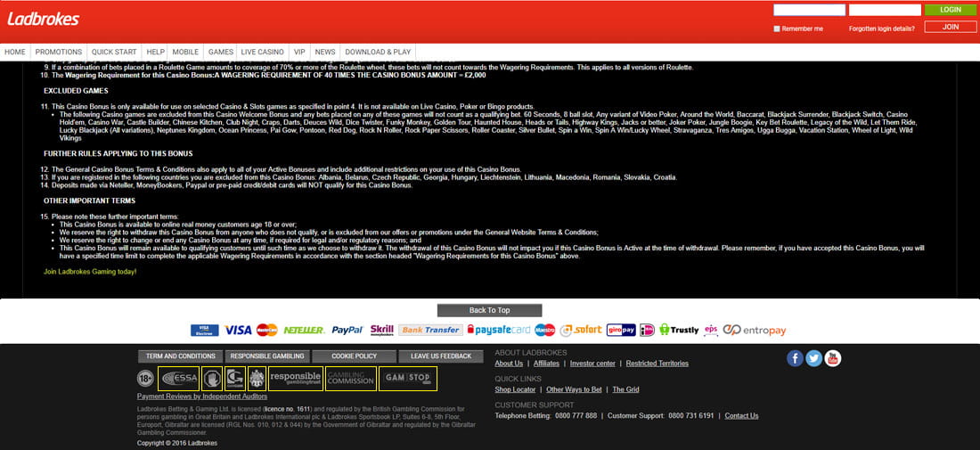The image size is (980, 450).
Task: Click the Gambling Commission logo
Action: tap(351, 379)
